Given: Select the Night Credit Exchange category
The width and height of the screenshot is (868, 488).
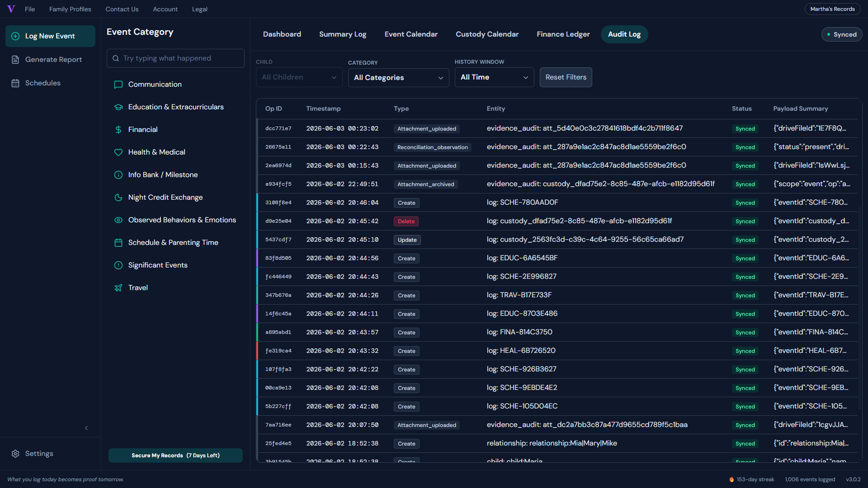Looking at the screenshot, I should coord(175,197).
